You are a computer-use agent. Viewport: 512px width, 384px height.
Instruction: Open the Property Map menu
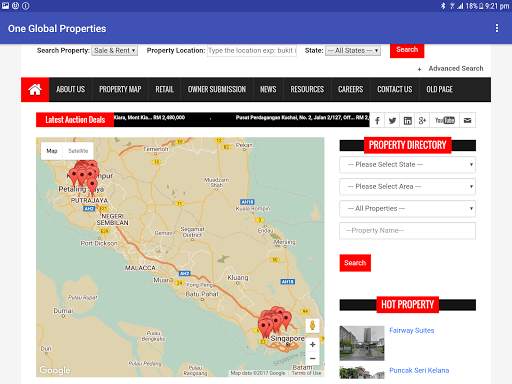[120, 89]
